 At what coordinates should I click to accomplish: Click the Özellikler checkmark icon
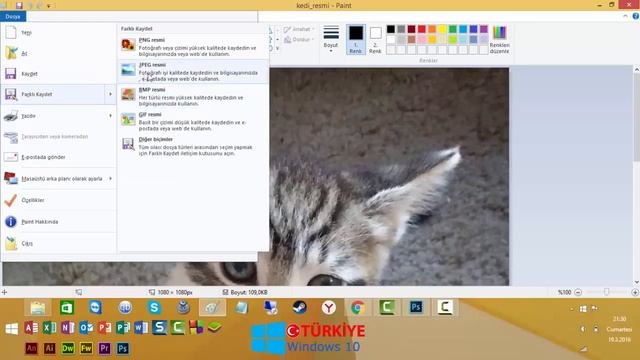(11, 200)
